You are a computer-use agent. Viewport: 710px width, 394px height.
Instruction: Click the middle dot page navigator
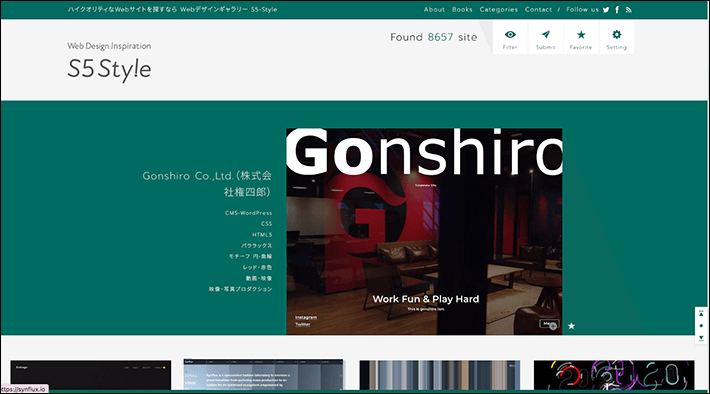(x=701, y=326)
